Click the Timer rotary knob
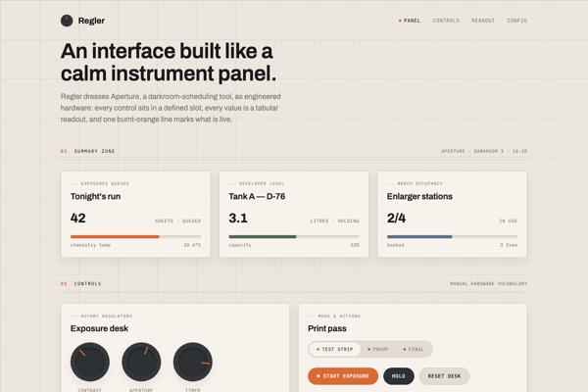This screenshot has height=392, width=588. coord(193,362)
